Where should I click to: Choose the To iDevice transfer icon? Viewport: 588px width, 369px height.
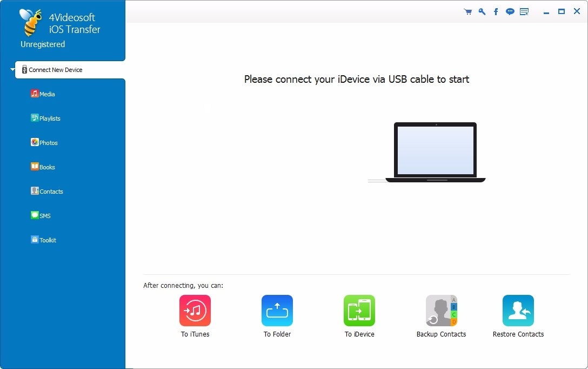click(359, 311)
